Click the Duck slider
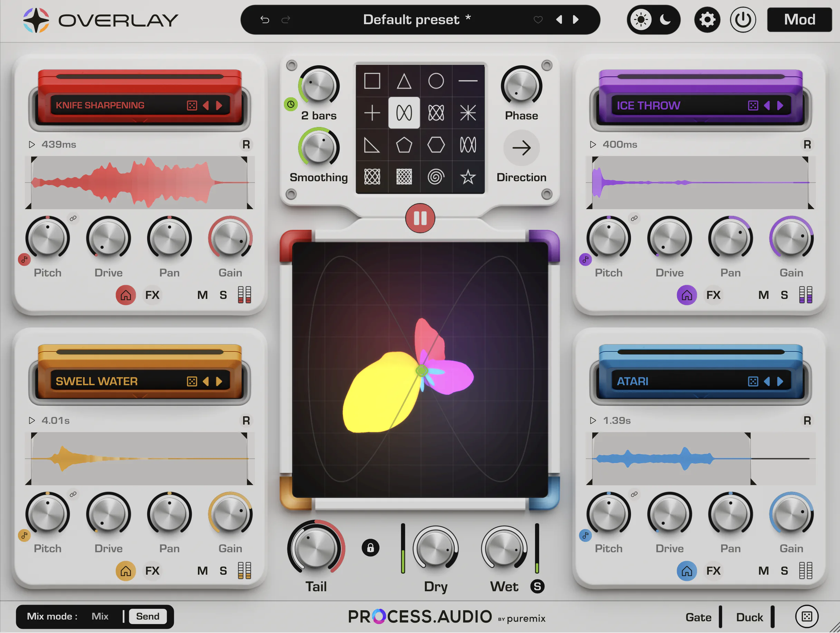This screenshot has height=633, width=840. [772, 617]
